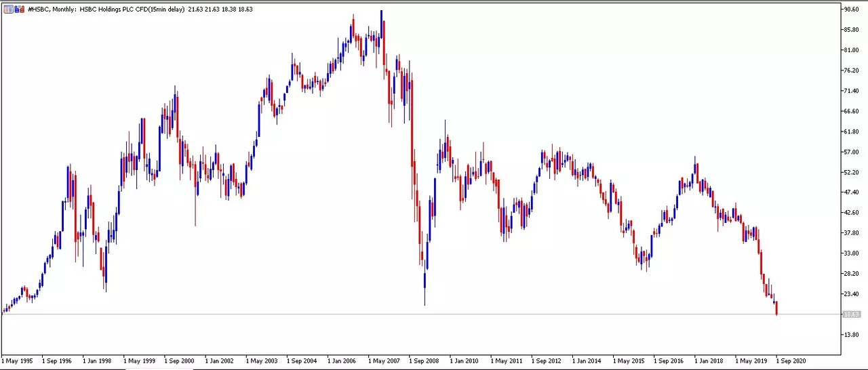The image size is (868, 370).
Task: Click the 42.60 price axis label
Action: coord(852,213)
